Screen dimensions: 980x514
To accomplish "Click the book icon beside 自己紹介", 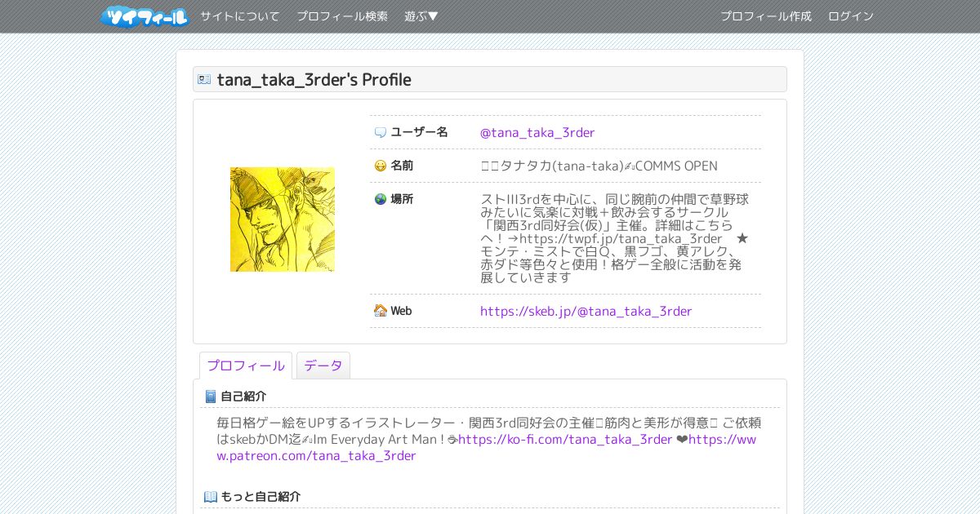I will 211,397.
